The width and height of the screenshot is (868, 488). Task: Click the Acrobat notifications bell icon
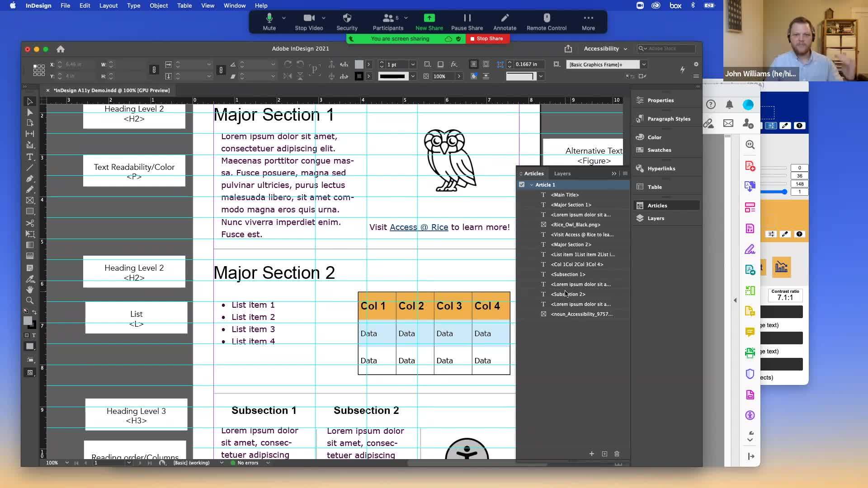pyautogui.click(x=729, y=105)
